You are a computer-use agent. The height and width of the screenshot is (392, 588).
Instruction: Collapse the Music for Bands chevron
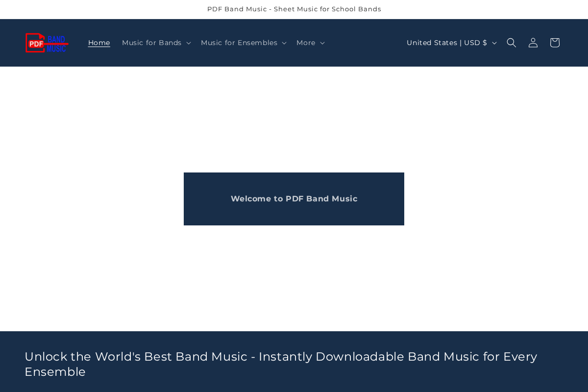click(188, 43)
